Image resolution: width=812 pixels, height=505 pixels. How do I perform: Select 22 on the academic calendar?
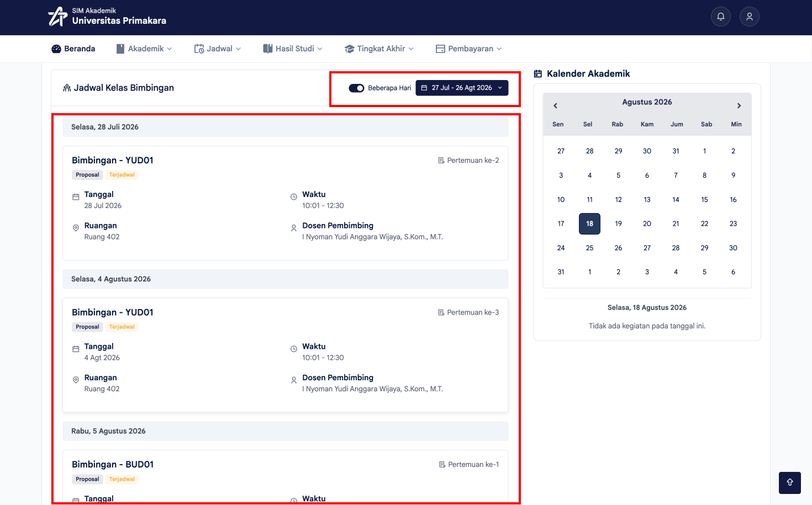705,224
